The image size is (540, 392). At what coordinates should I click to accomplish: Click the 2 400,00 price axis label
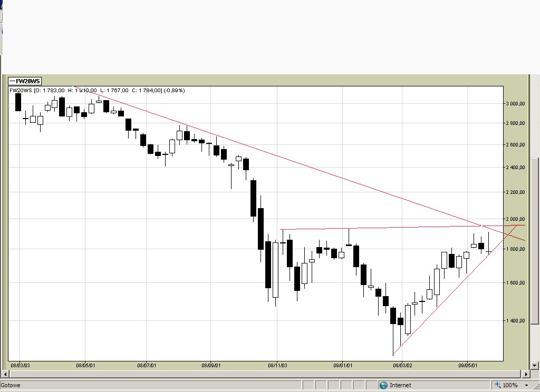pyautogui.click(x=516, y=168)
